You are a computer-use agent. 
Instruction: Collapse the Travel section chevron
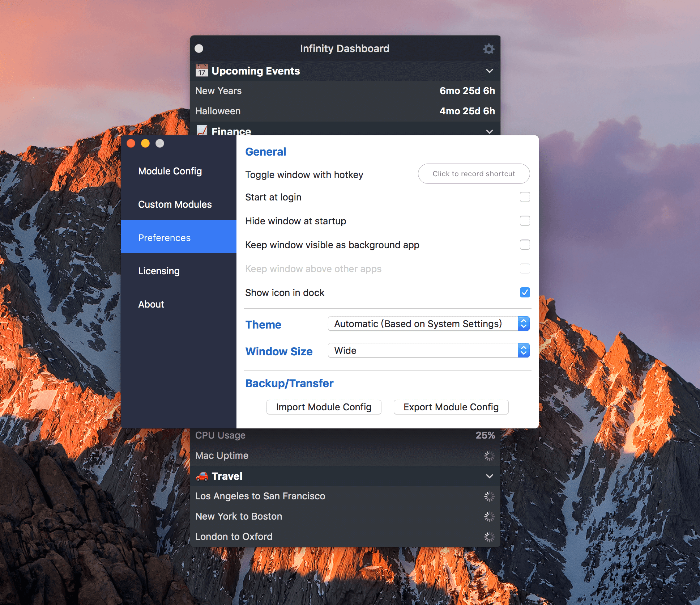[x=490, y=476]
